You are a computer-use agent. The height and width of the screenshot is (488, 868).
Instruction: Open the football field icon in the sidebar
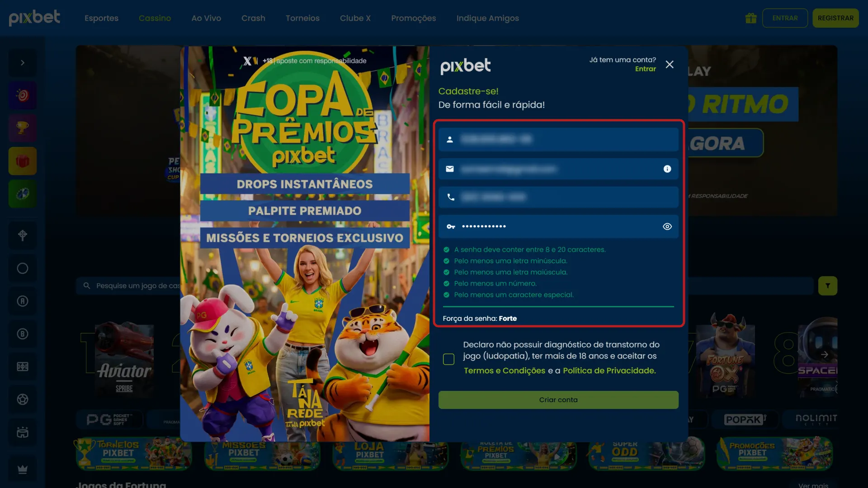point(23,366)
